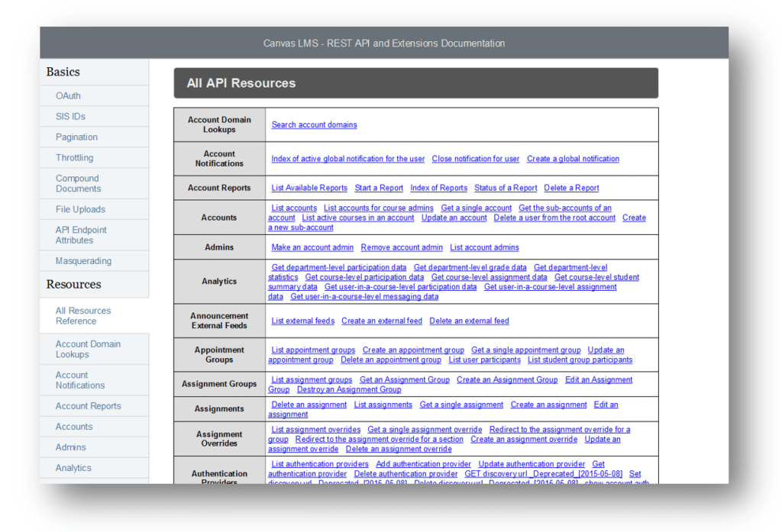
Task: Open List student group participants link
Action: [580, 360]
